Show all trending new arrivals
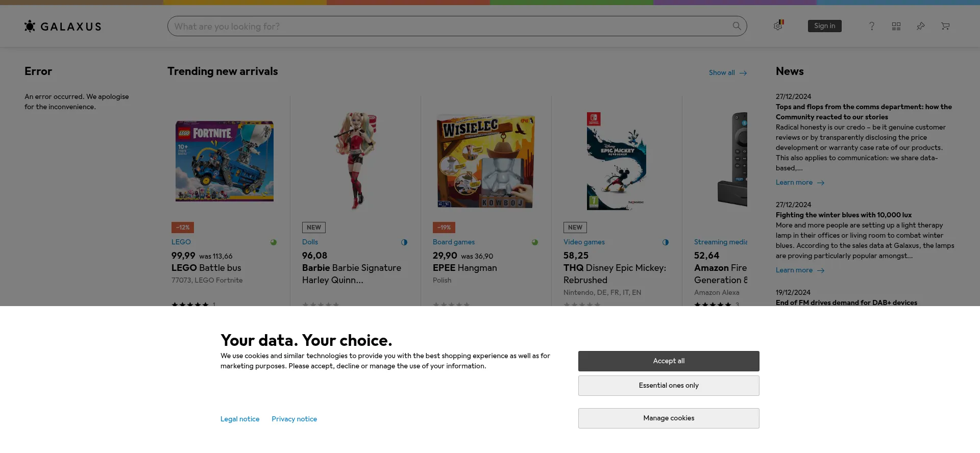The height and width of the screenshot is (453, 980). (728, 73)
